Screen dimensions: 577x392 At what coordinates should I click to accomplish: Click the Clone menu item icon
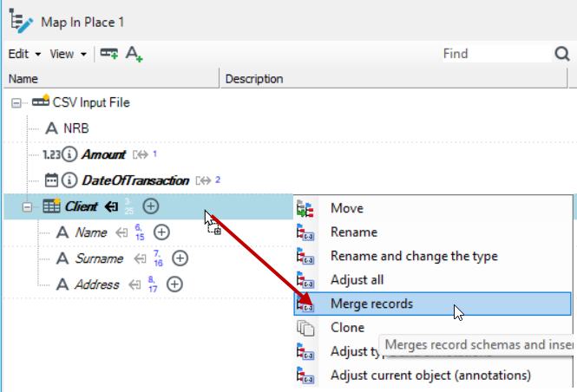point(305,328)
